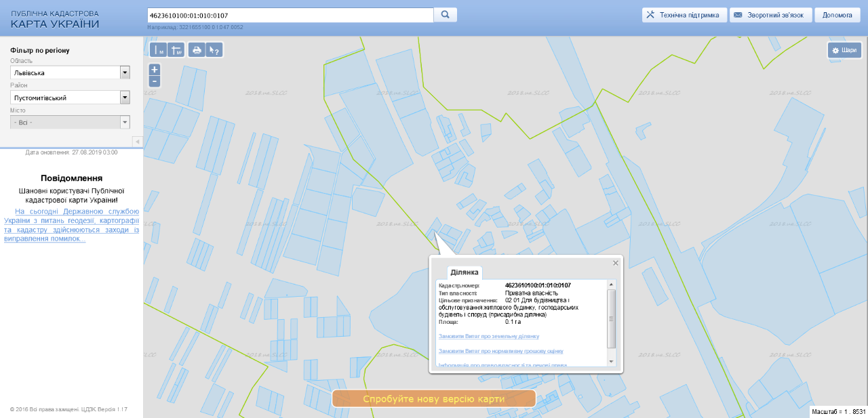Open the Район dropdown showing Пустомитівський

coord(125,98)
